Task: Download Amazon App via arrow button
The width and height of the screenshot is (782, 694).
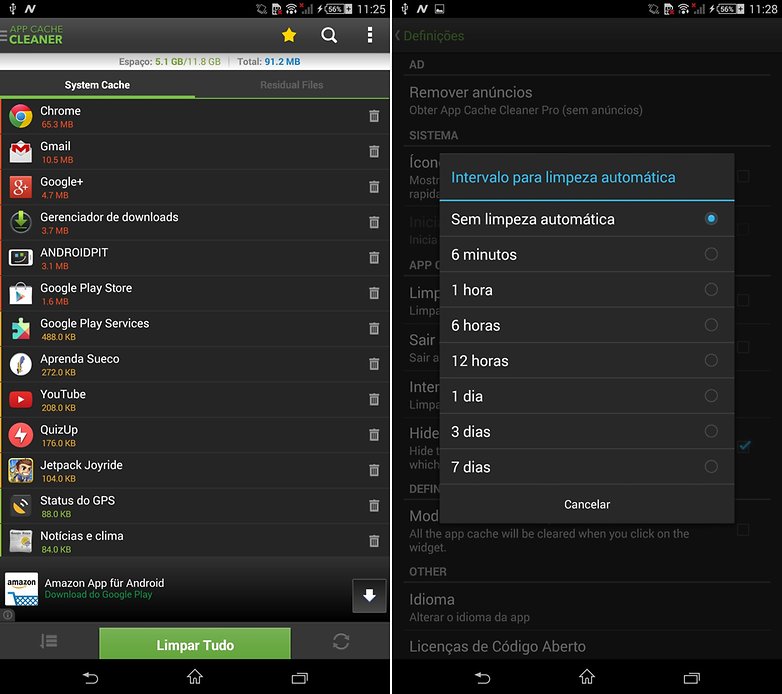Action: point(369,595)
